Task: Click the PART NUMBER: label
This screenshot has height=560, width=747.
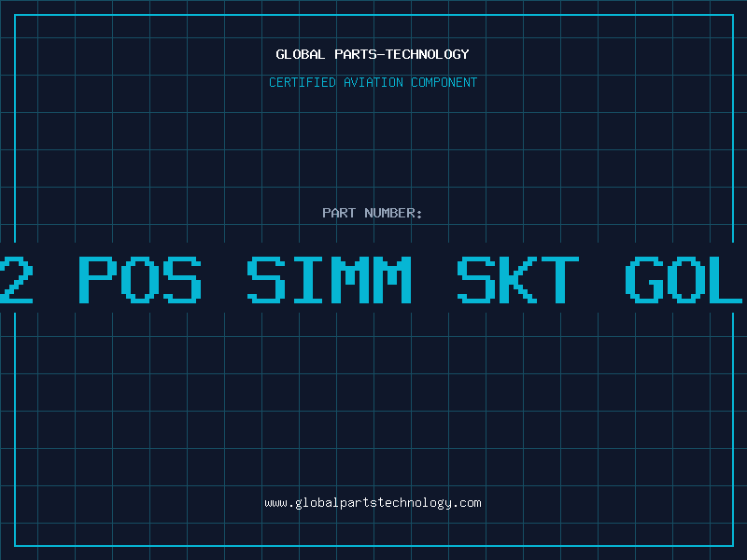Action: tap(373, 213)
